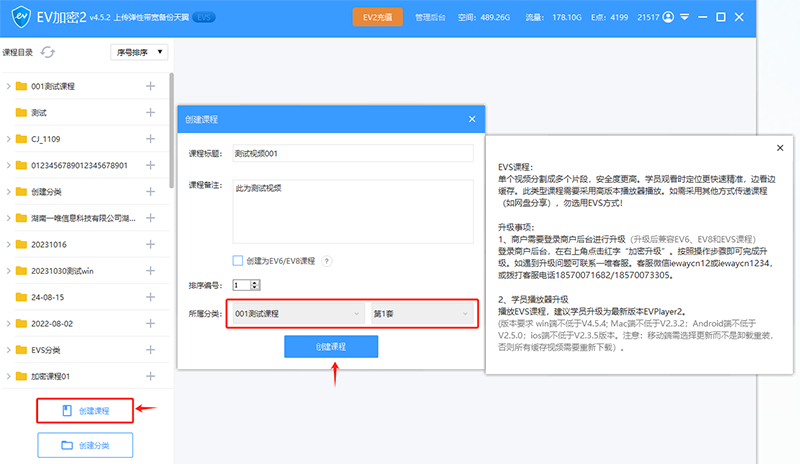Open the user account icon in title bar
This screenshot has width=800, height=464.
[x=669, y=17]
